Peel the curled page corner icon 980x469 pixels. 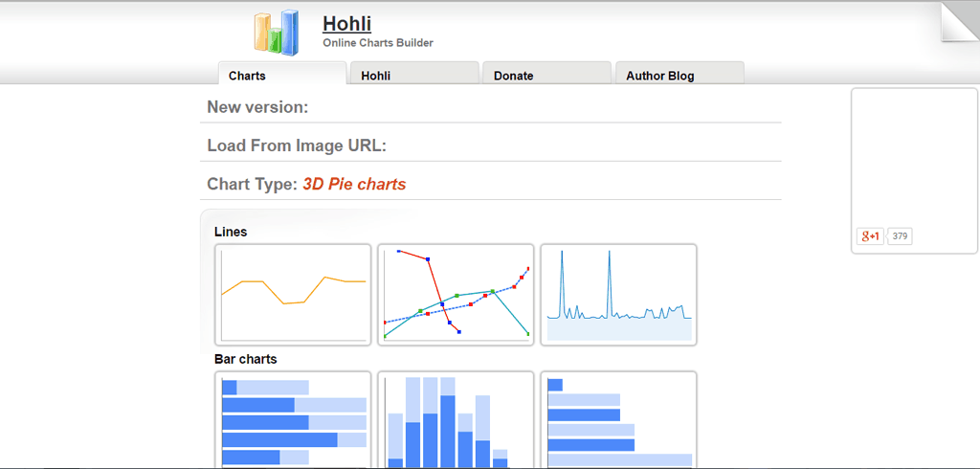(x=959, y=21)
